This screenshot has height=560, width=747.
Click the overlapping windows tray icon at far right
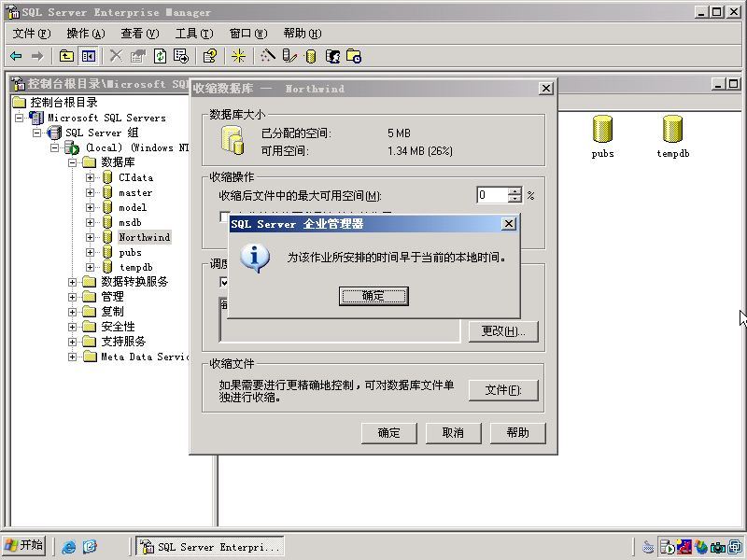(x=735, y=547)
